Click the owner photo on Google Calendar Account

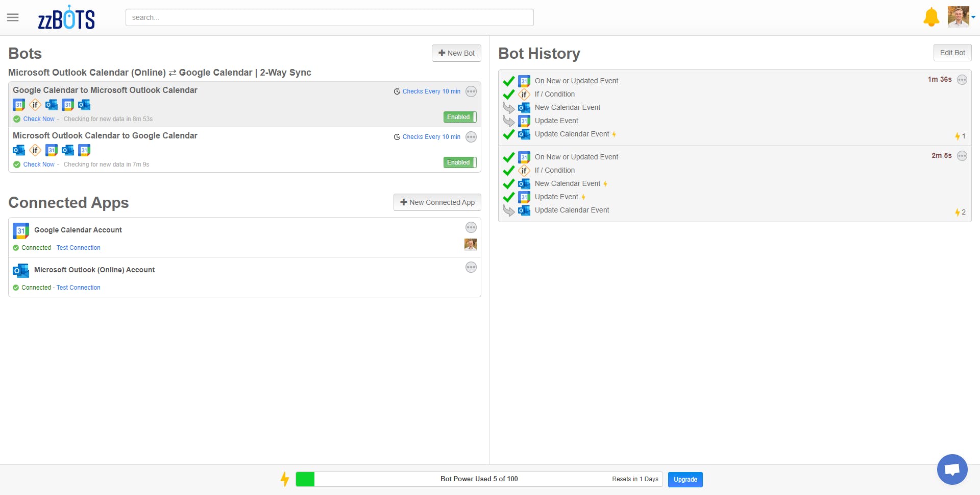(x=471, y=245)
